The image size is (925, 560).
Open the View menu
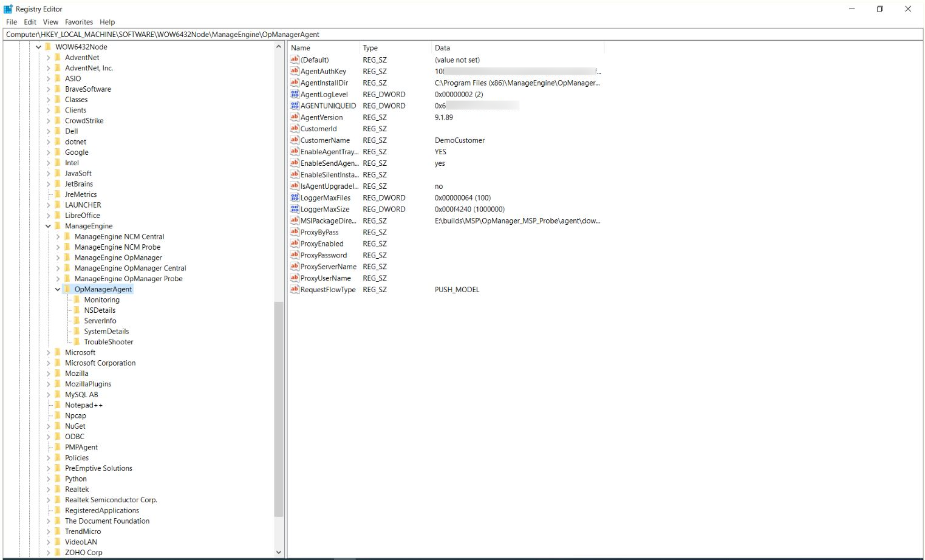coord(50,22)
